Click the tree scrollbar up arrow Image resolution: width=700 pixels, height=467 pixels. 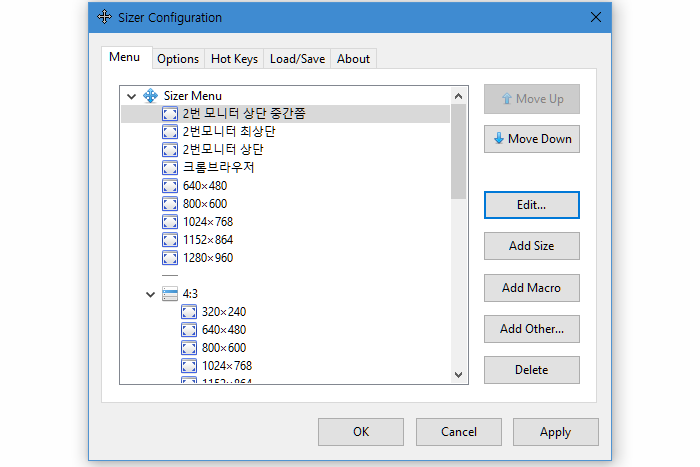coord(458,96)
